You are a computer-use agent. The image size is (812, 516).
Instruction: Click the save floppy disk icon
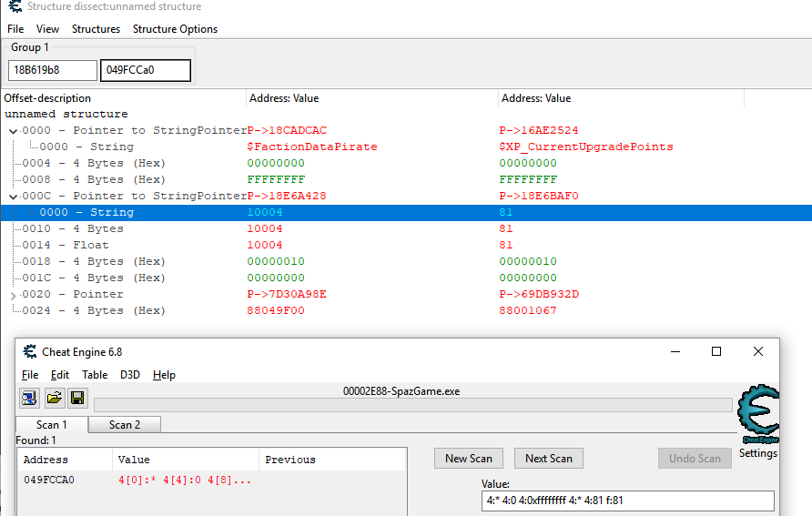coord(77,398)
